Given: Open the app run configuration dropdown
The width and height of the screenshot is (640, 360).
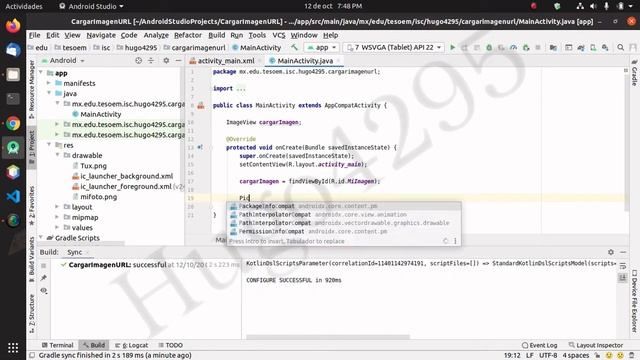Looking at the screenshot, I should click(x=322, y=47).
